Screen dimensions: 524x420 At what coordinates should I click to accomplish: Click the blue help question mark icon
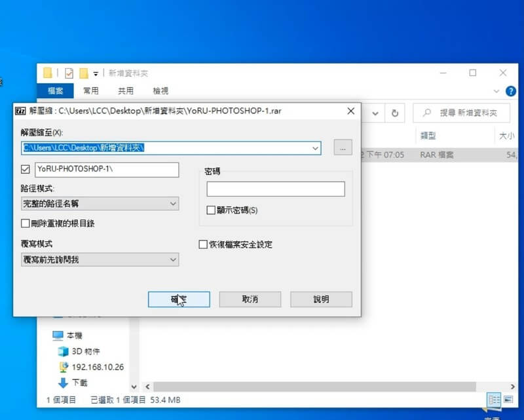[x=510, y=91]
